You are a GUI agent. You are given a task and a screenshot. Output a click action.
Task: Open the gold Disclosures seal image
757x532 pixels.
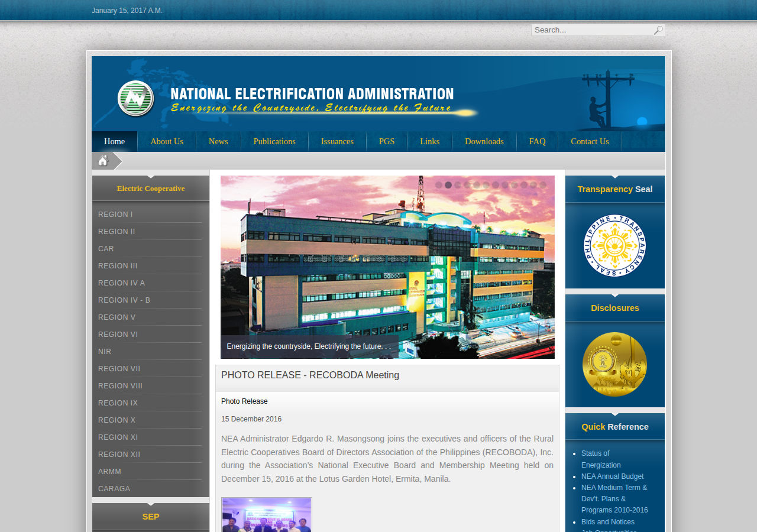click(615, 364)
